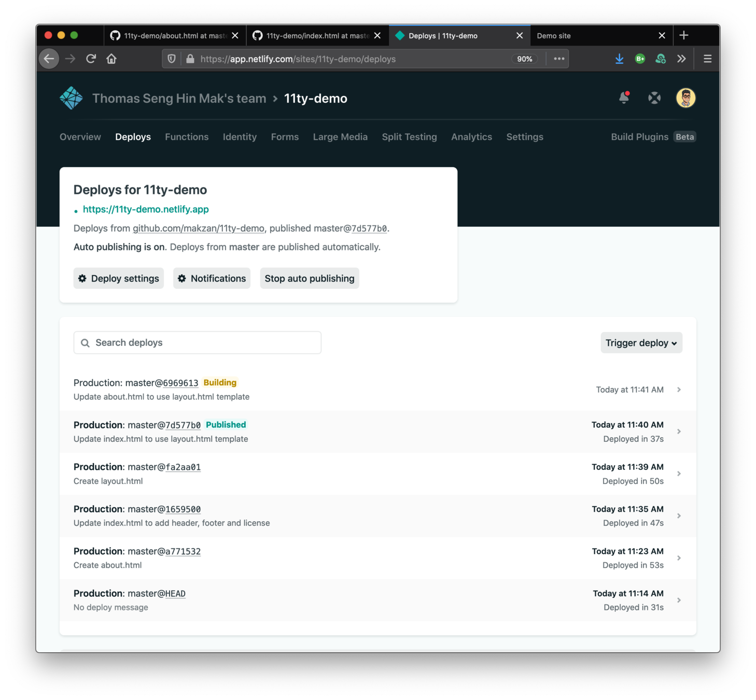Expand the 11:35 AM deploy chevron
This screenshot has height=700, width=756.
(679, 516)
